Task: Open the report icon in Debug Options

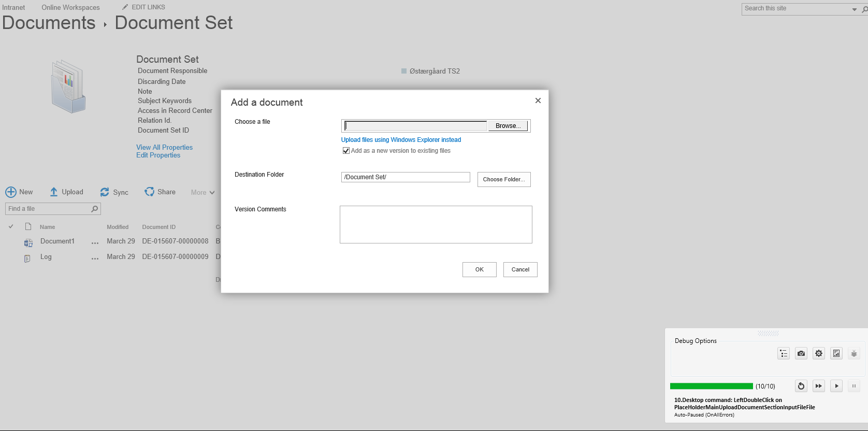Action: (x=836, y=353)
